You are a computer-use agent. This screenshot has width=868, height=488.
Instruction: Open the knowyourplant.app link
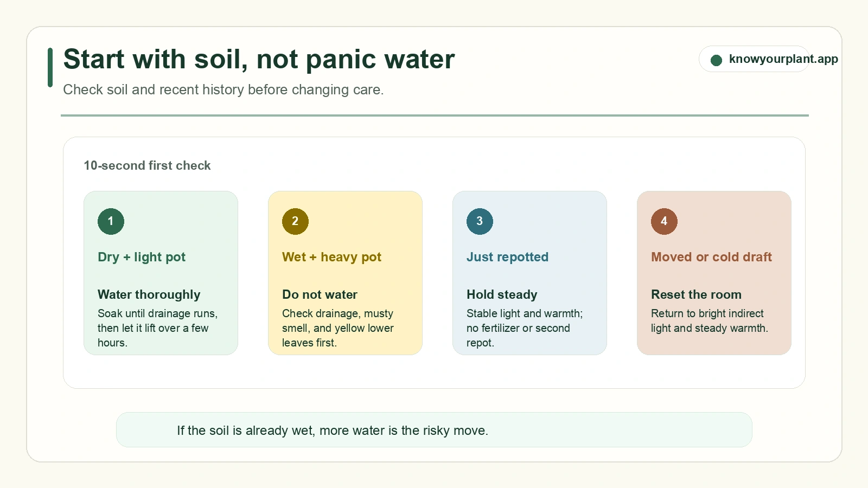point(783,59)
